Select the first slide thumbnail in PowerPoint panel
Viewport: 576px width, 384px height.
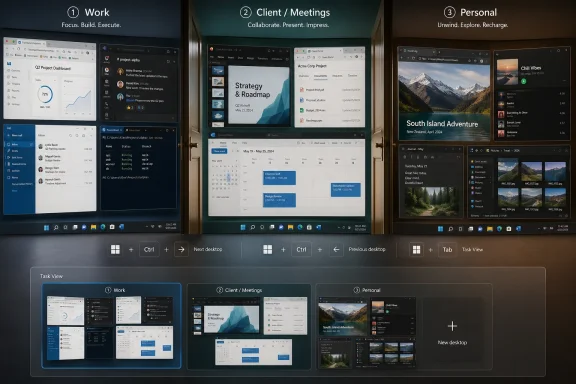coord(218,71)
